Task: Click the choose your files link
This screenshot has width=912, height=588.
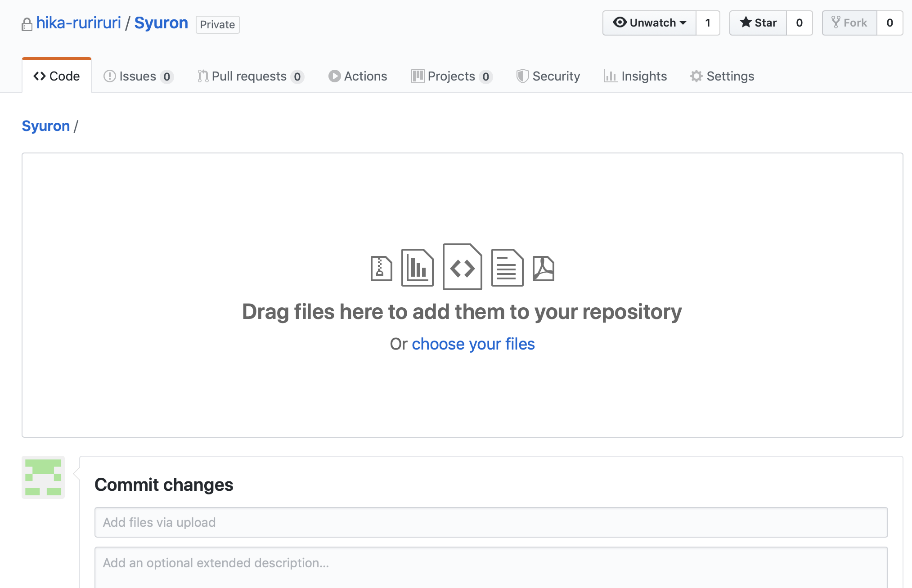Action: coord(473,344)
